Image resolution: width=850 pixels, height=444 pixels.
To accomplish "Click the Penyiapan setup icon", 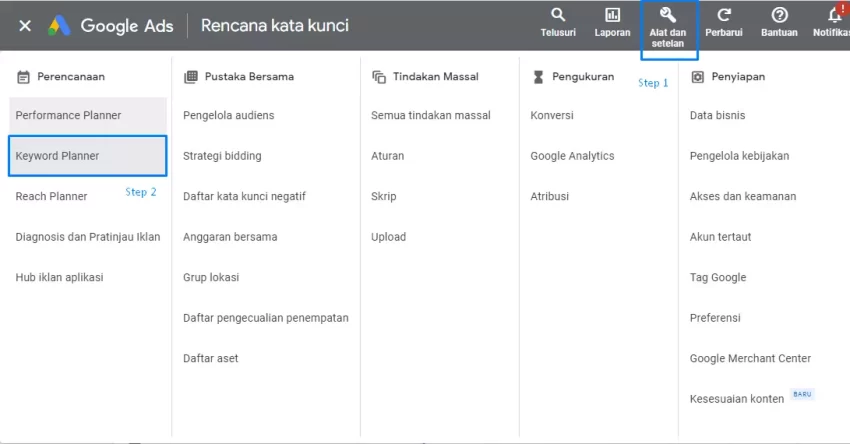I will pos(698,77).
